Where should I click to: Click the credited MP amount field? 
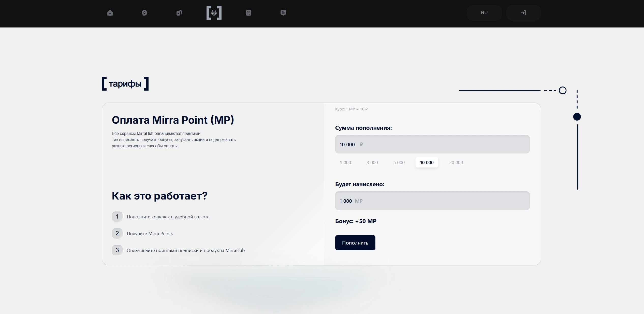[432, 201]
